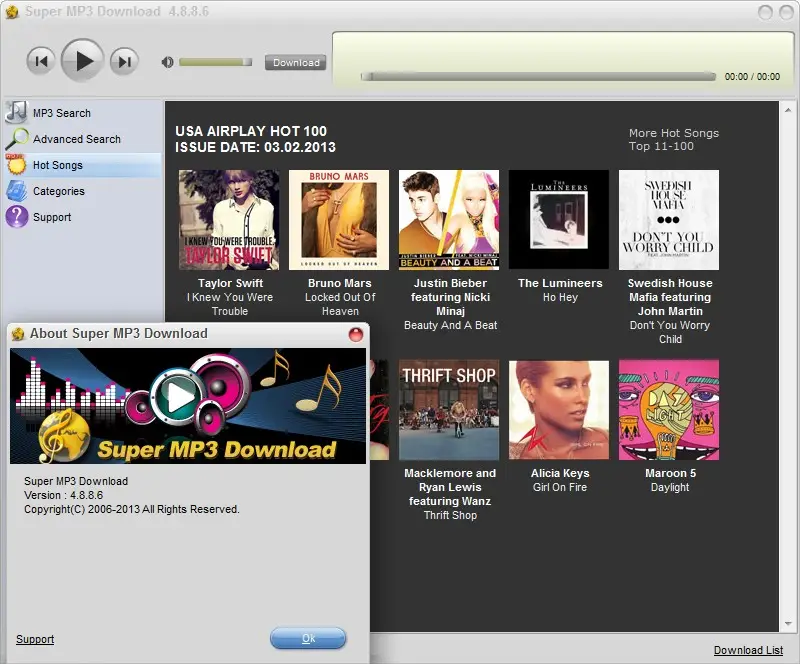
Task: Skip to the next track
Action: click(124, 61)
